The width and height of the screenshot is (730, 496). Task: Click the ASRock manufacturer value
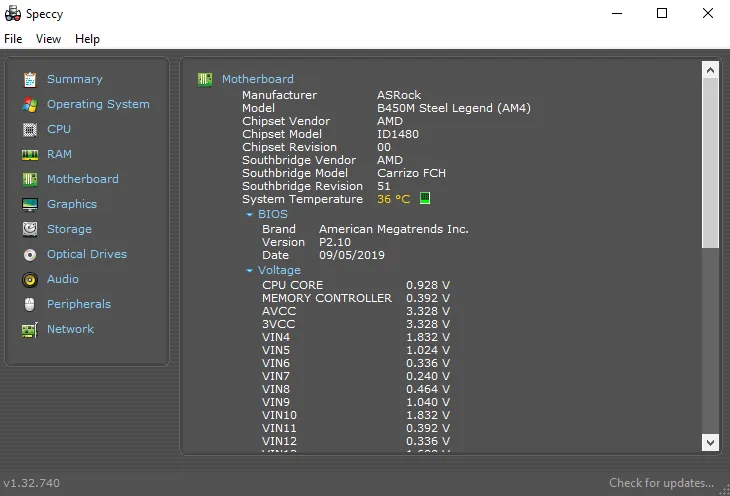[399, 95]
